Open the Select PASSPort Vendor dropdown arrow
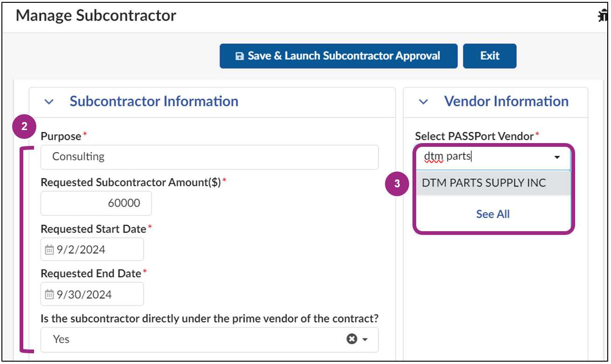Image resolution: width=611 pixels, height=364 pixels. click(x=557, y=158)
